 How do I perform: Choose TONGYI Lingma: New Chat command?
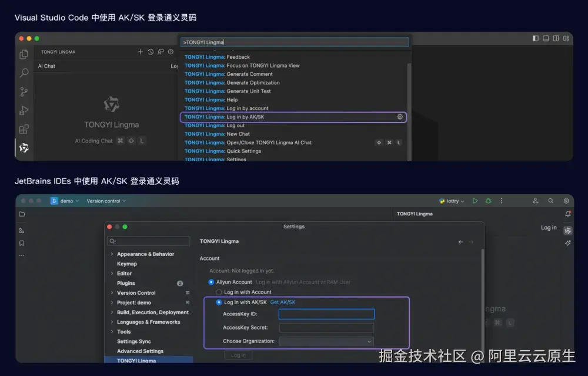[293, 134]
